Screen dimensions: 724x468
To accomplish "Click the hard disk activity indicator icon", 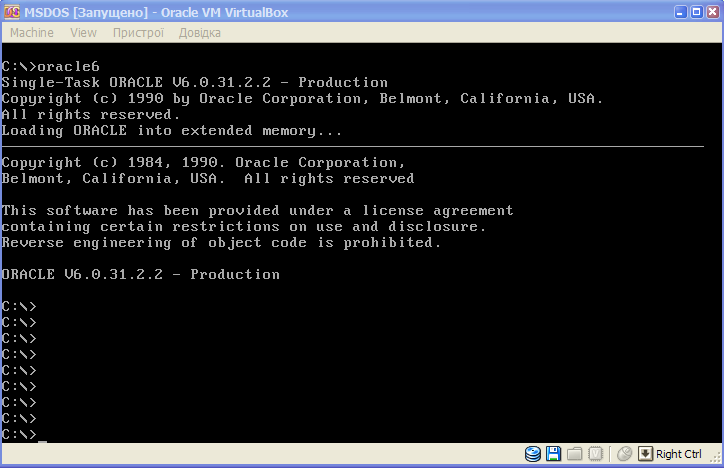I will [533, 454].
